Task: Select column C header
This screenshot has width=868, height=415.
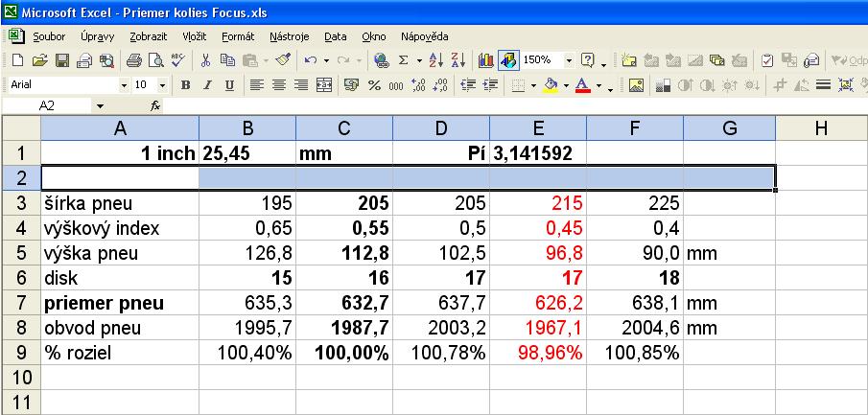Action: 343,127
